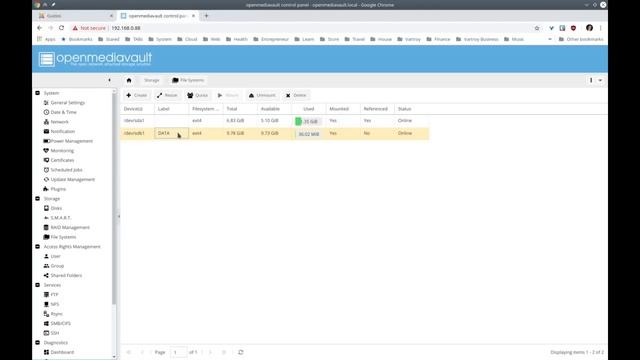Open a new Chrome tab

pyautogui.click(x=207, y=16)
